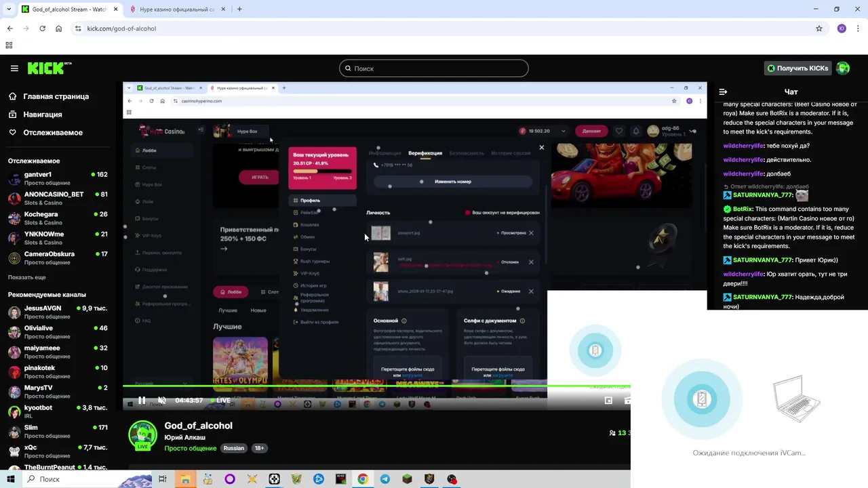The width and height of the screenshot is (868, 488).
Task: Open YNKNOWme channel
Action: (x=58, y=238)
